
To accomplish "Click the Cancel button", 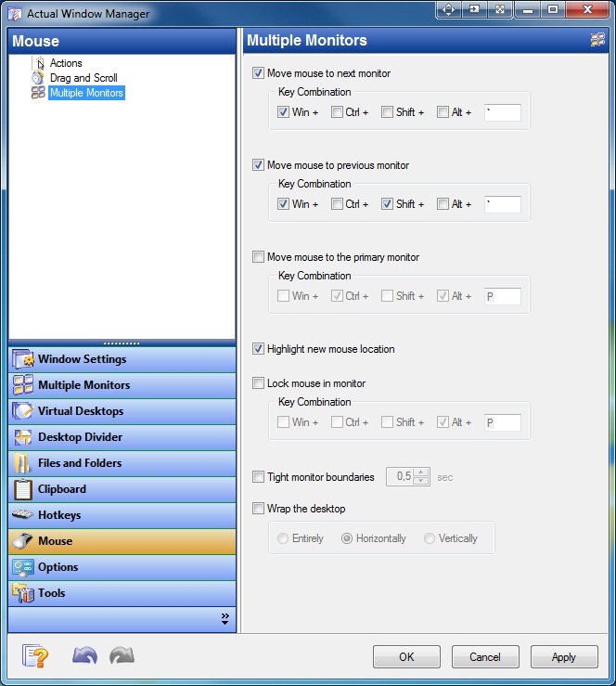I will tap(485, 656).
